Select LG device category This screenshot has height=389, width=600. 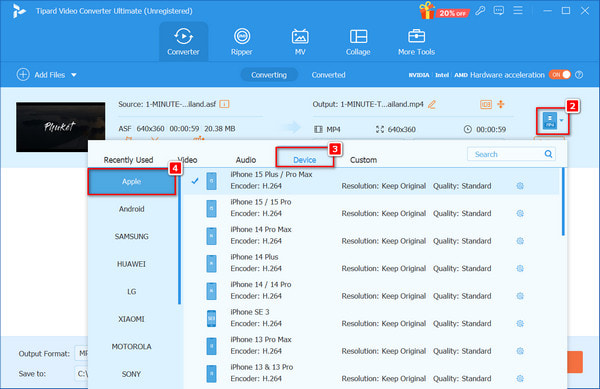point(132,291)
